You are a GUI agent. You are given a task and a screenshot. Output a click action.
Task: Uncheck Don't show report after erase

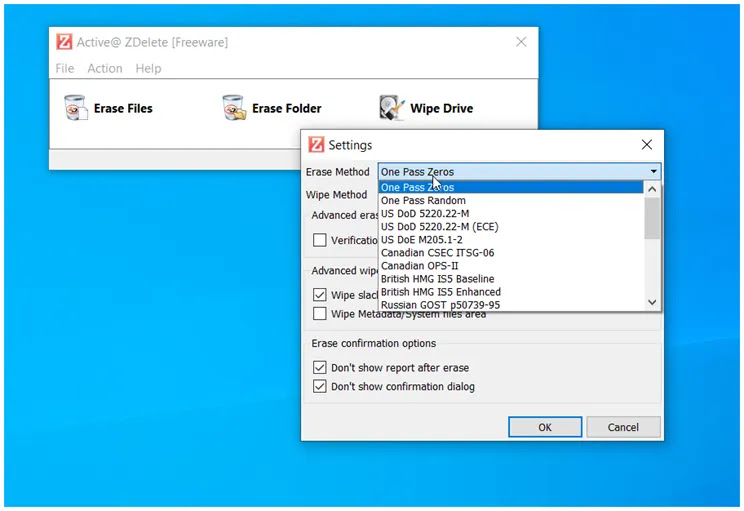pyautogui.click(x=319, y=367)
